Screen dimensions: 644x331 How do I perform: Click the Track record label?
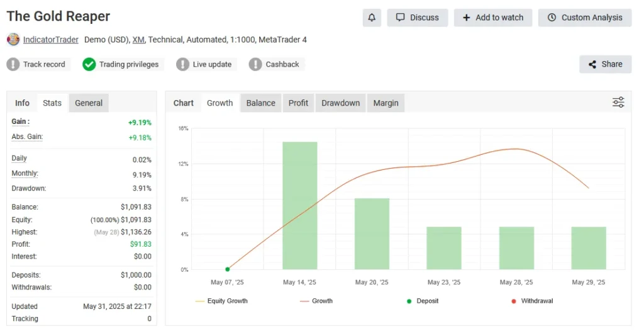tap(44, 64)
